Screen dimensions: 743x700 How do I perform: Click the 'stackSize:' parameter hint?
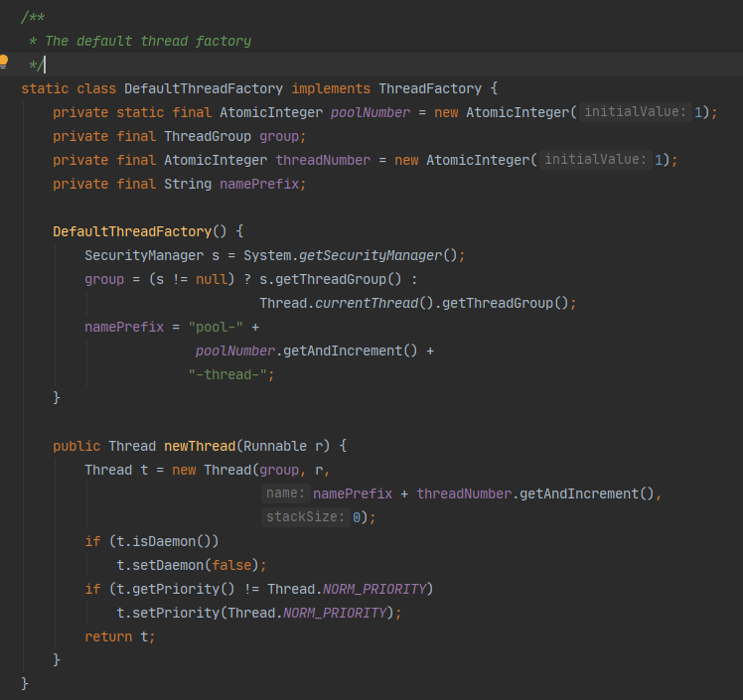pyautogui.click(x=305, y=517)
